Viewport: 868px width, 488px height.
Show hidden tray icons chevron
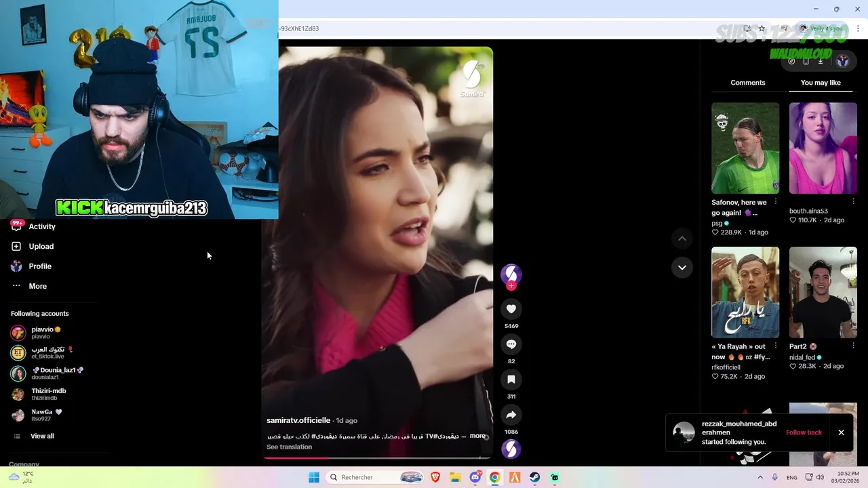(x=759, y=477)
